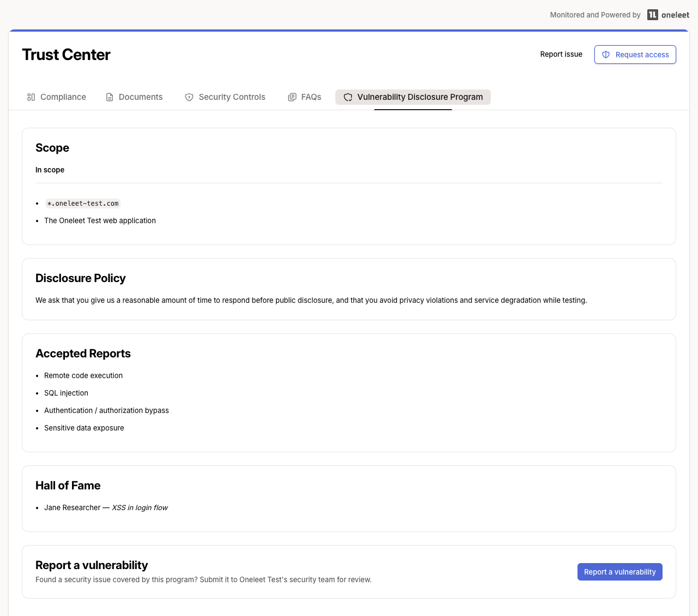Open the Security Controls tab
The image size is (698, 616).
[x=225, y=97]
